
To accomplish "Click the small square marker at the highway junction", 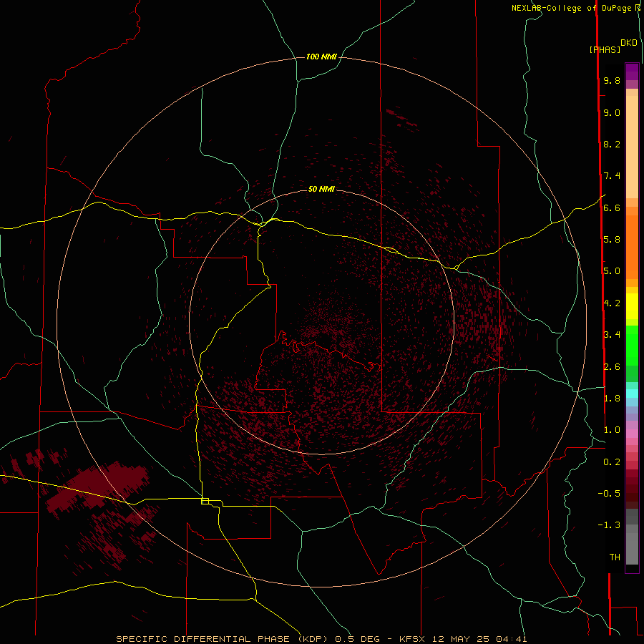I will (x=205, y=501).
